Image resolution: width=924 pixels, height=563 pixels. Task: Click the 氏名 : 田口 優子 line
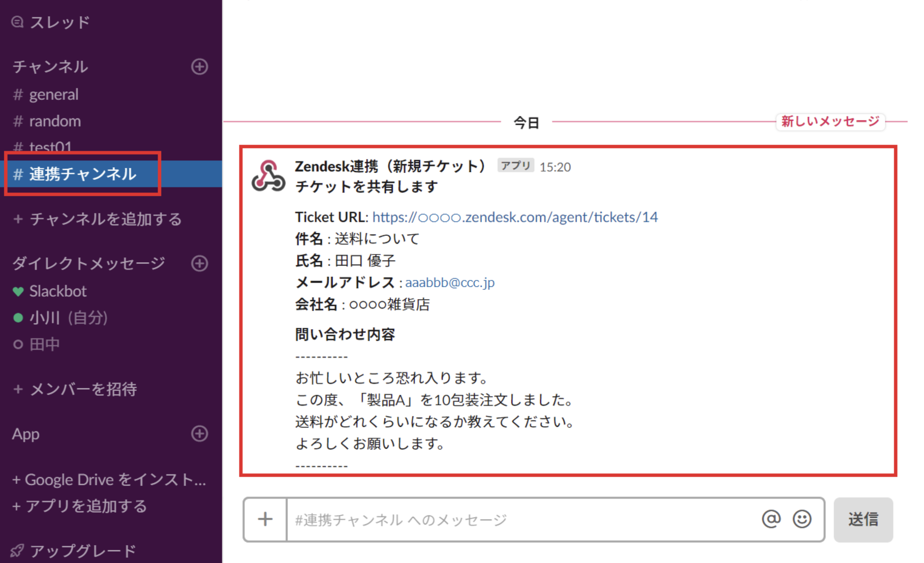click(345, 260)
